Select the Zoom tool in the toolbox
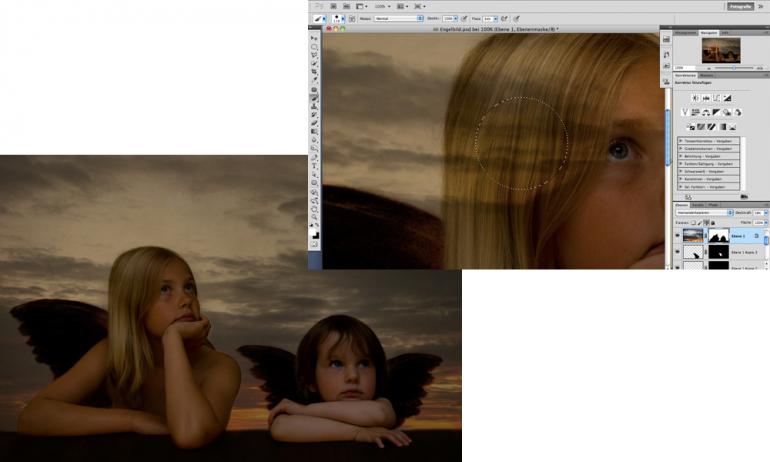 pyautogui.click(x=314, y=217)
